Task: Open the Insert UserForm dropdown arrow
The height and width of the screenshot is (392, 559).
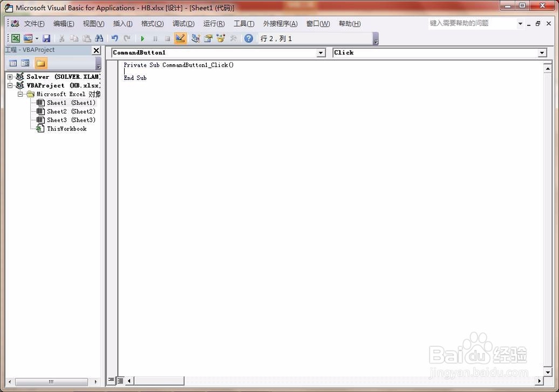Action: coord(37,38)
